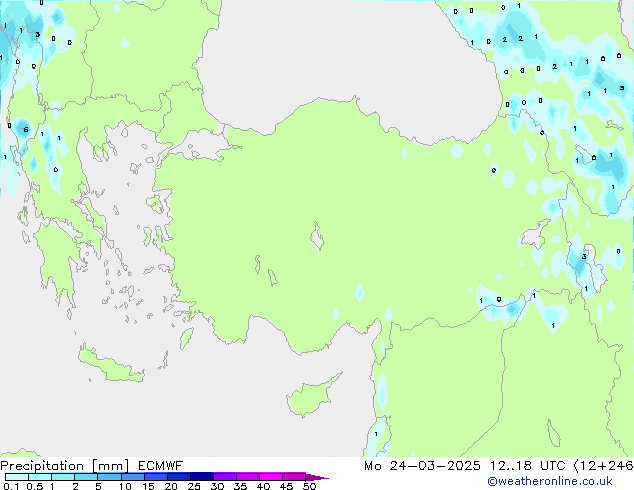Viewport: 634px width, 490px height.
Task: Open the weatheronline.co.uk copyright link
Action: [549, 481]
